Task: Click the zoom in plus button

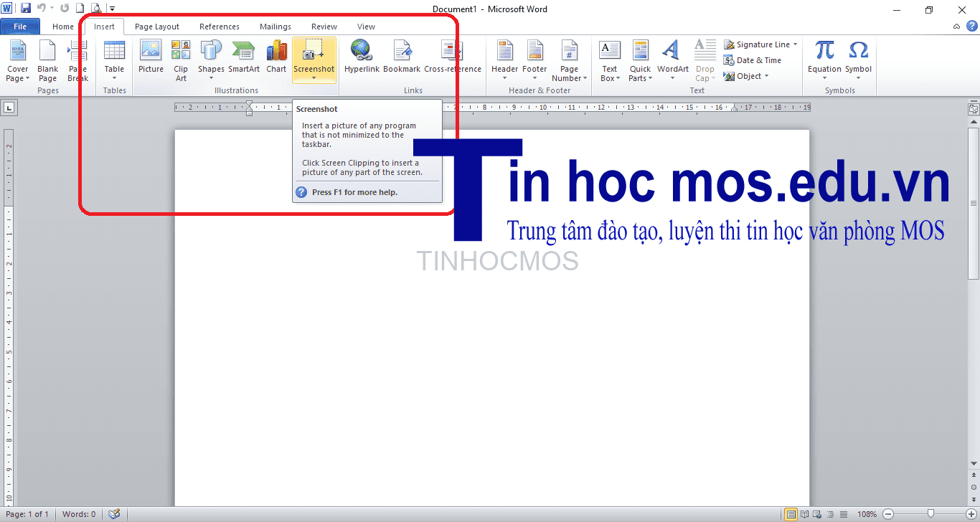Action: pos(970,514)
